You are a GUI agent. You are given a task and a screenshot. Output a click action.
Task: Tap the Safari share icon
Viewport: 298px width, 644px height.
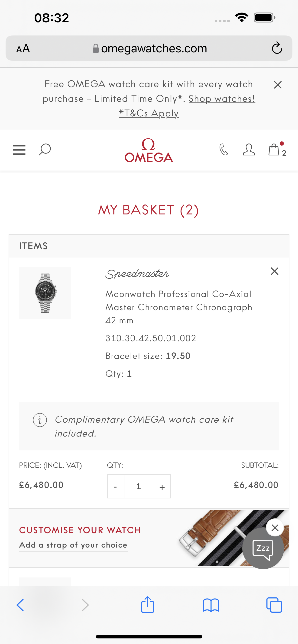(148, 605)
